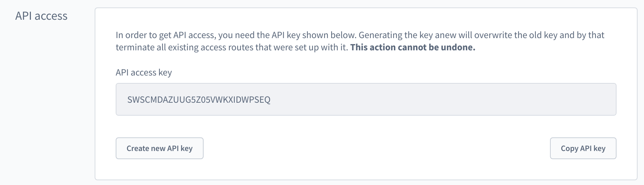Click the phrase existing access routes
The image size is (644, 185).
207,47
